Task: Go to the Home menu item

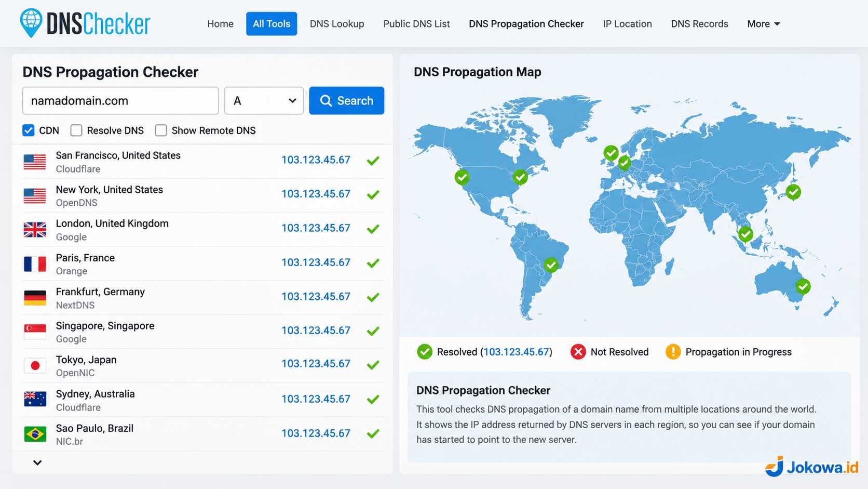Action: point(220,24)
